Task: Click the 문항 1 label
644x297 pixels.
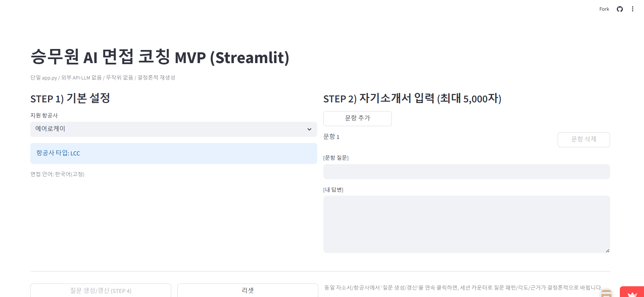Action: 331,137
